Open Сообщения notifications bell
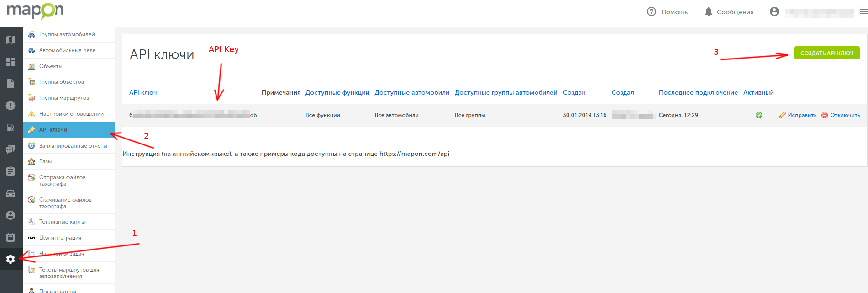This screenshot has width=868, height=293. pyautogui.click(x=729, y=12)
